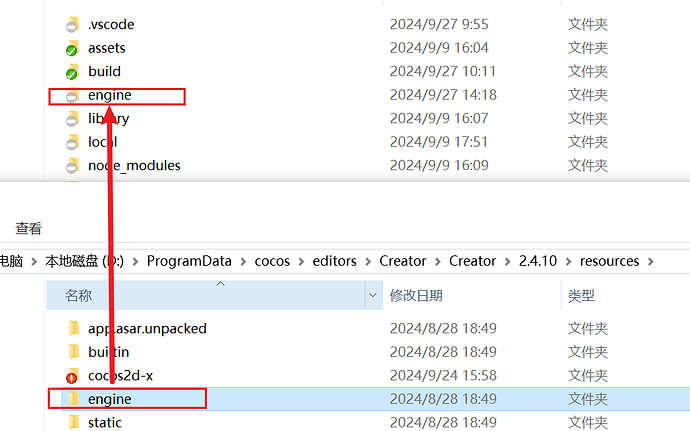Click the cocos2d-x folder icon with red badge

point(72,375)
